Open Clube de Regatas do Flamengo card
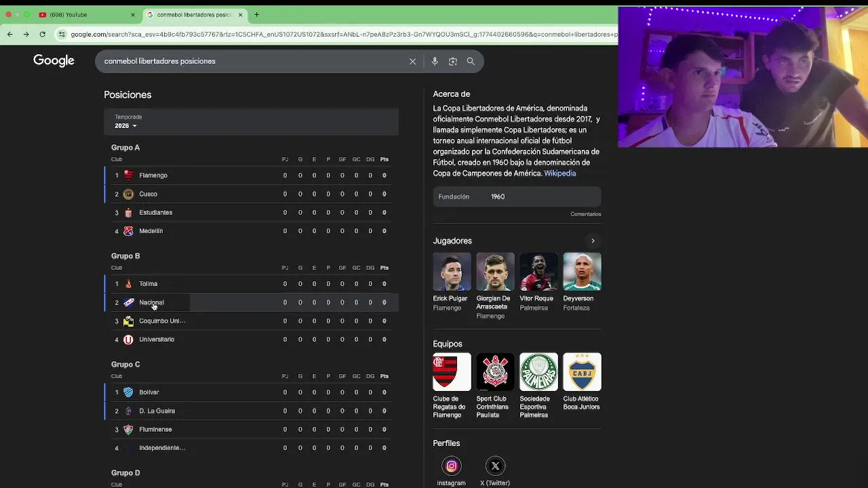This screenshot has width=868, height=488. coord(452,386)
